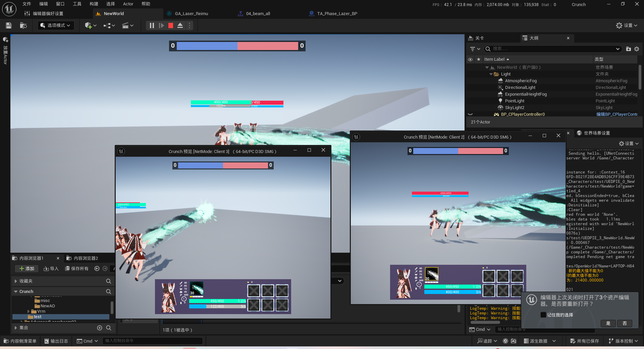Open the edit BP_CPlayerController link

click(616, 114)
